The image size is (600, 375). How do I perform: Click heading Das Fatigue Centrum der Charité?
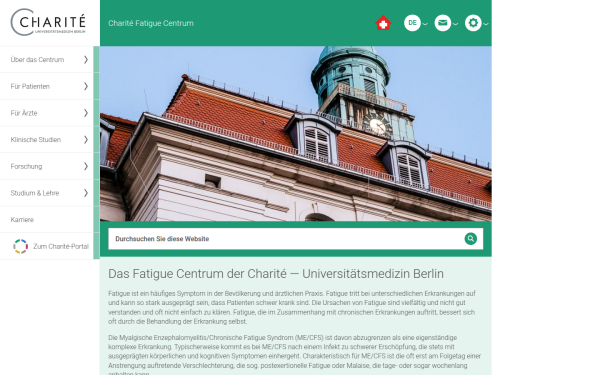click(276, 274)
